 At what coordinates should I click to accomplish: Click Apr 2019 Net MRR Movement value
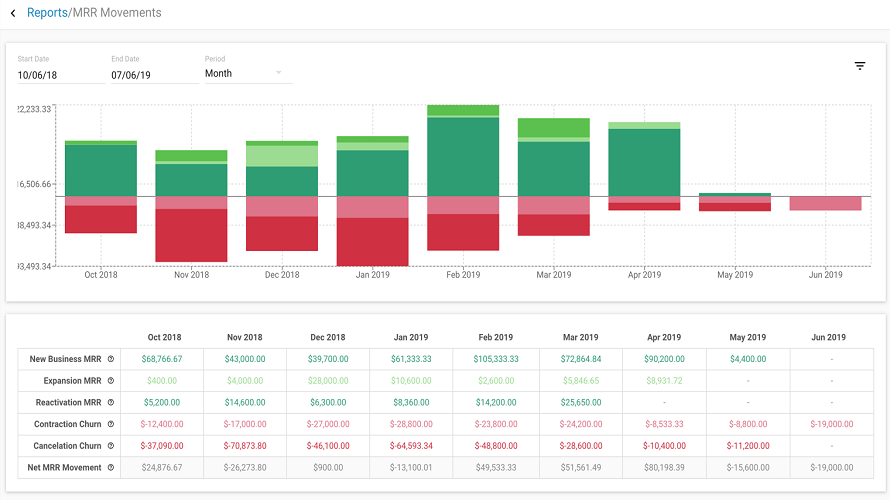tap(664, 468)
